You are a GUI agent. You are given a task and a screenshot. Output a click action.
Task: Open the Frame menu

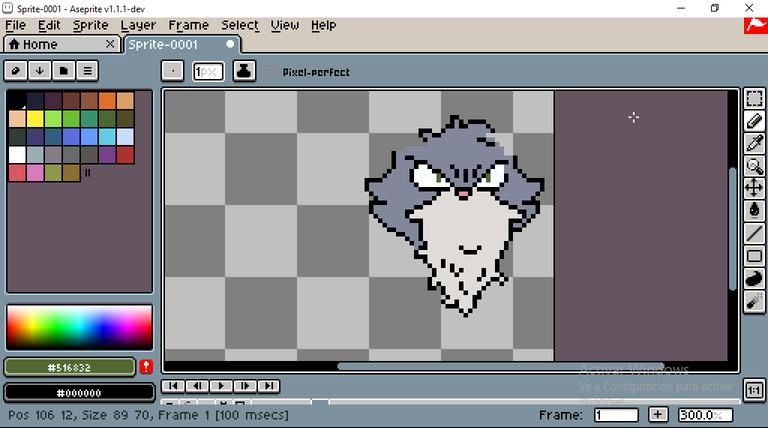[x=189, y=25]
